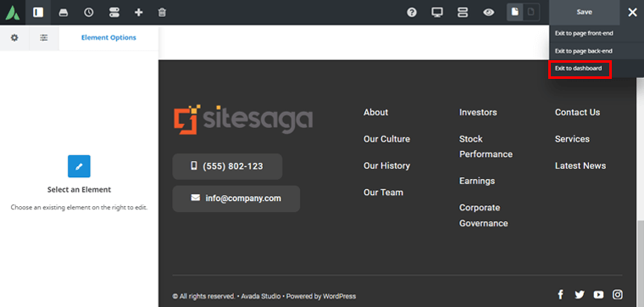Viewport: 644px width, 307px height.
Task: Click the trash clear-layout icon
Action: tap(162, 13)
